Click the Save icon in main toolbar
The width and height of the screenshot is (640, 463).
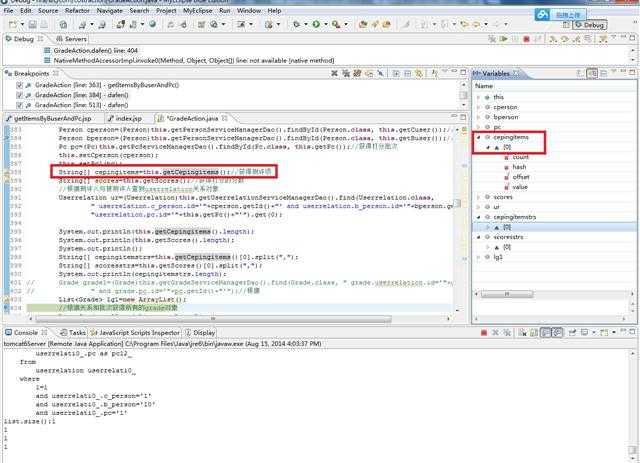coord(32,24)
